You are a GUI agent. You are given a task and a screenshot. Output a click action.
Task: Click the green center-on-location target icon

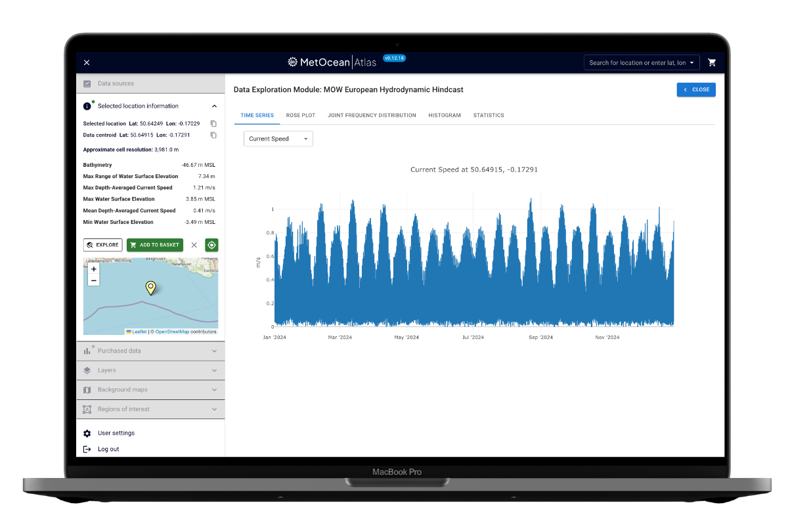[211, 245]
